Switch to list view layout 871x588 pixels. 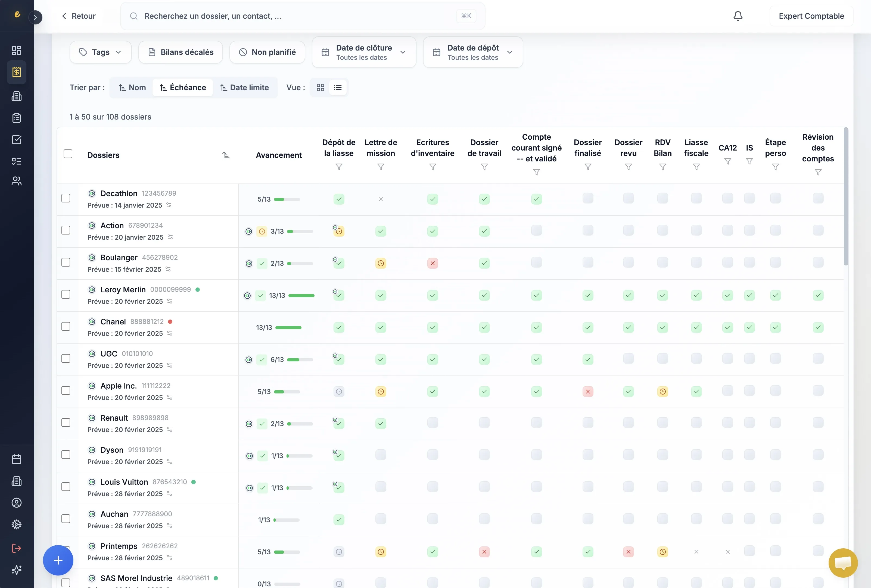[x=338, y=88]
